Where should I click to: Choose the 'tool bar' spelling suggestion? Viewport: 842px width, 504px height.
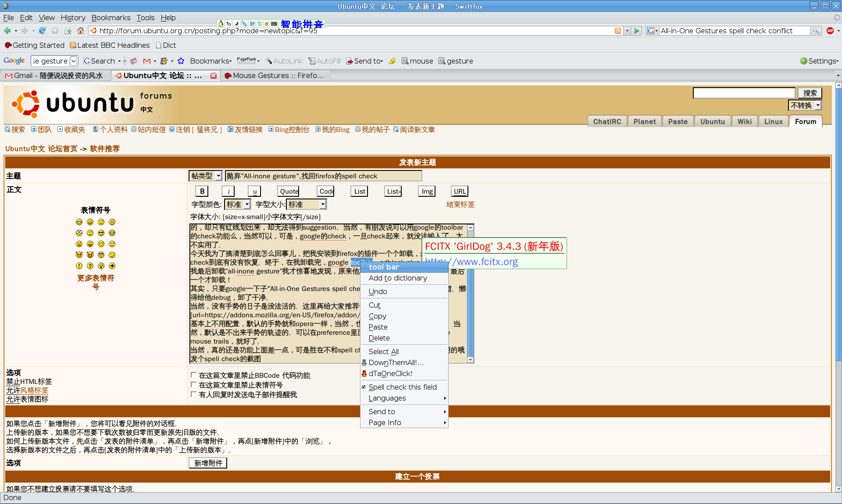pyautogui.click(x=404, y=267)
